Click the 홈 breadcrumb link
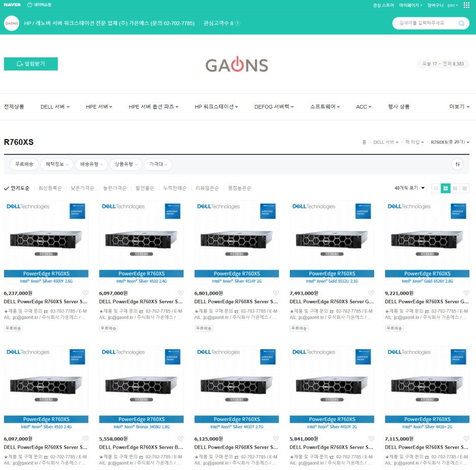This screenshot has height=470, width=476. [x=364, y=142]
